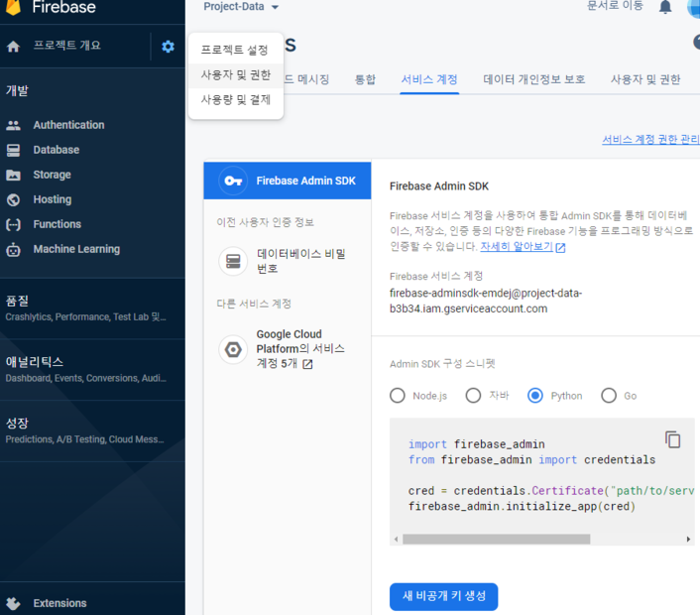Select the Go radio button

(609, 395)
